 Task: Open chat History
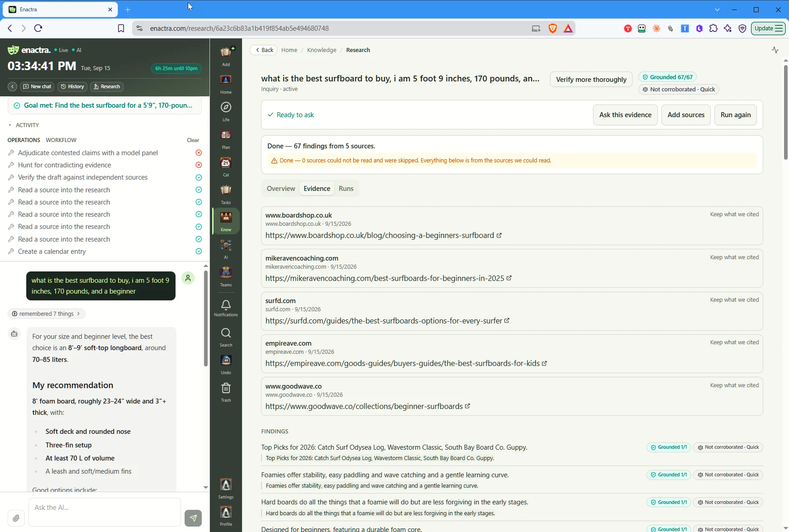(x=72, y=86)
